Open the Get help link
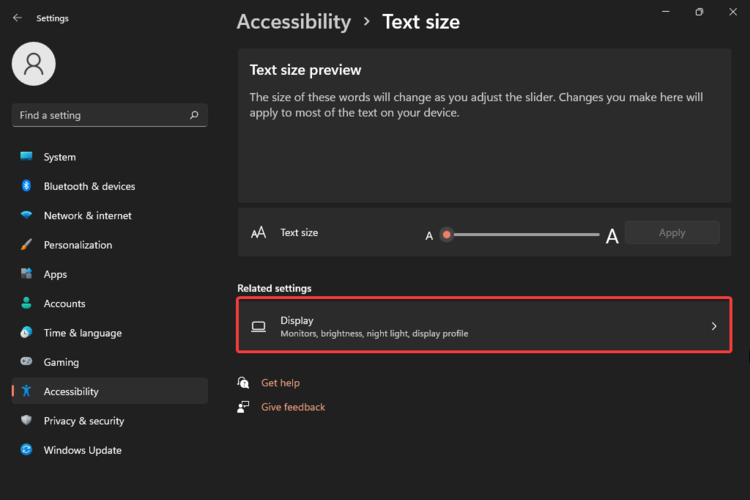Viewport: 750px width, 500px height. (x=280, y=383)
